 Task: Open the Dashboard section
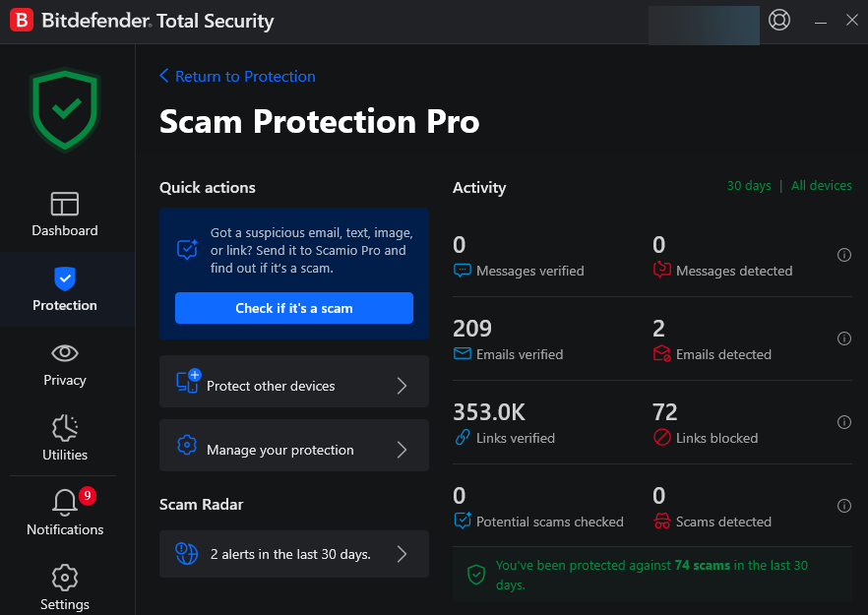pos(65,215)
